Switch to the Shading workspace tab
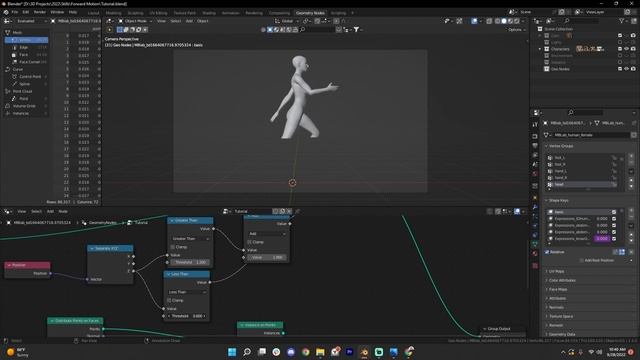This screenshot has width=640, height=360. tap(209, 13)
